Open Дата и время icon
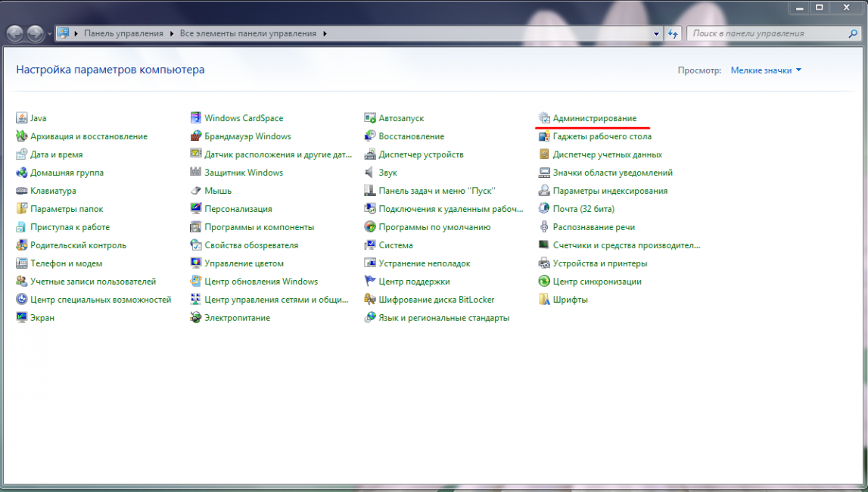This screenshot has height=492, width=868. (x=22, y=154)
